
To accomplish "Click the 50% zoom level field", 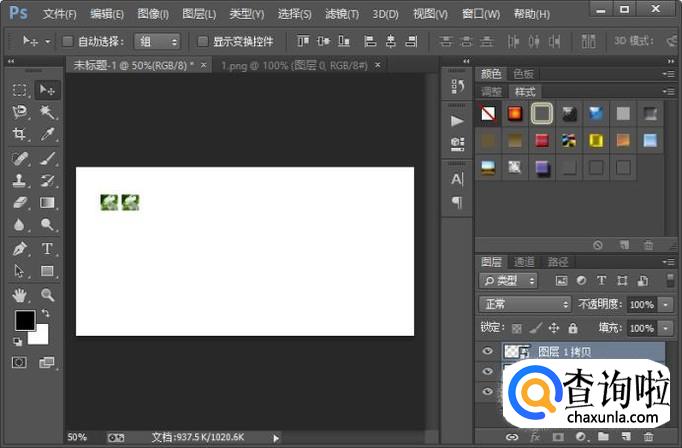I will coord(77,437).
